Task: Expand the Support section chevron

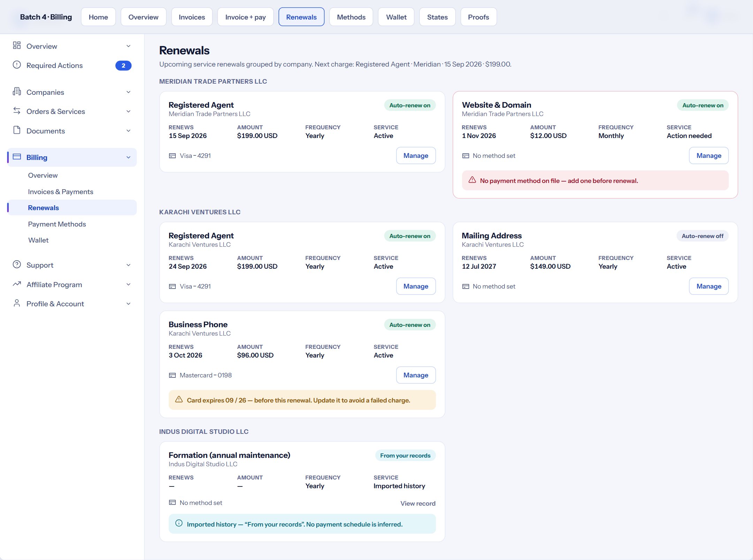Action: pyautogui.click(x=128, y=265)
